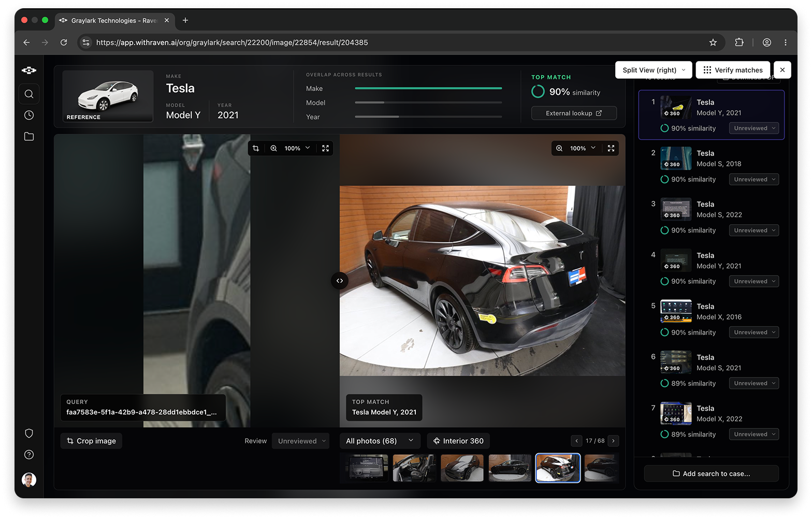This screenshot has height=519, width=812.
Task: Expand match image to fullscreen
Action: (611, 148)
